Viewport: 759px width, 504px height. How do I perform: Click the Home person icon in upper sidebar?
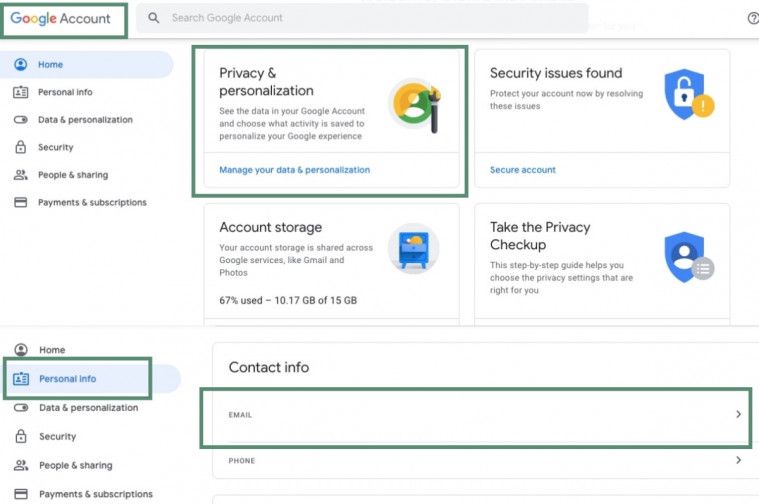pyautogui.click(x=20, y=64)
